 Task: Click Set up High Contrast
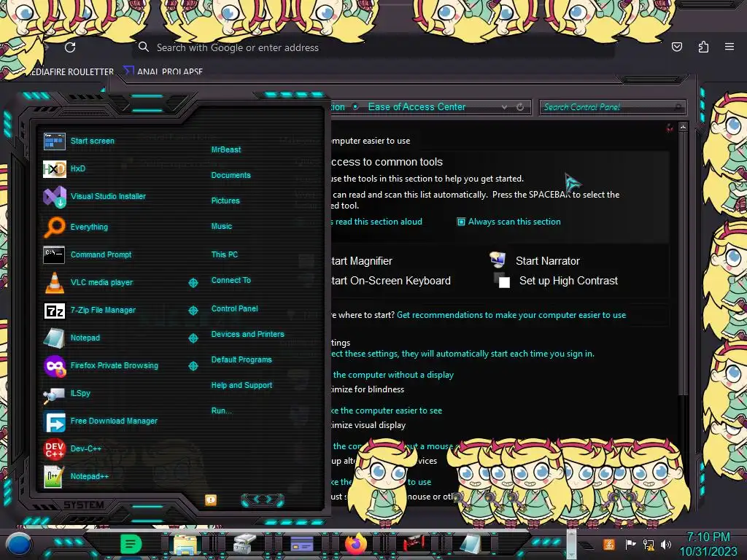[568, 281]
